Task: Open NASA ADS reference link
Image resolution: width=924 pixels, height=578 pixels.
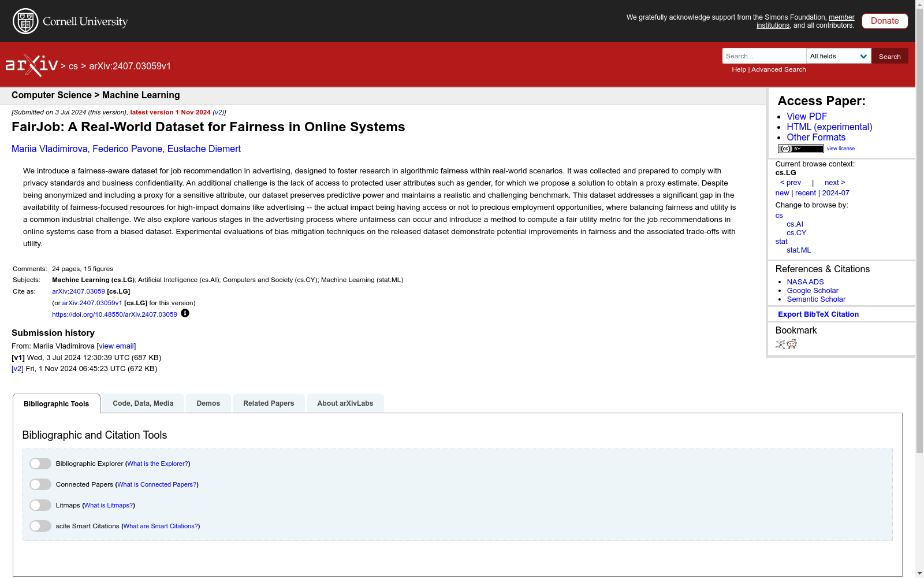Action: tap(805, 282)
